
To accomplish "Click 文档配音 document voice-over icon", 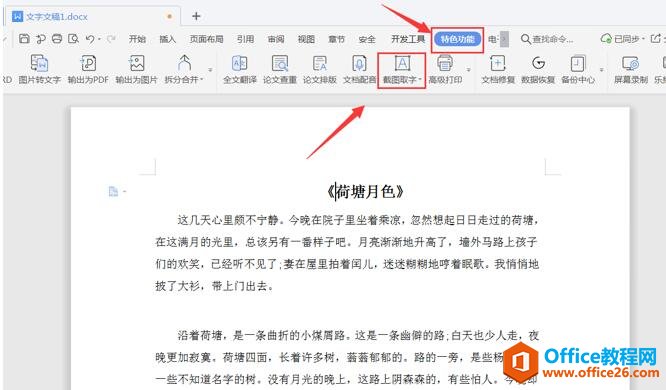I will (359, 69).
